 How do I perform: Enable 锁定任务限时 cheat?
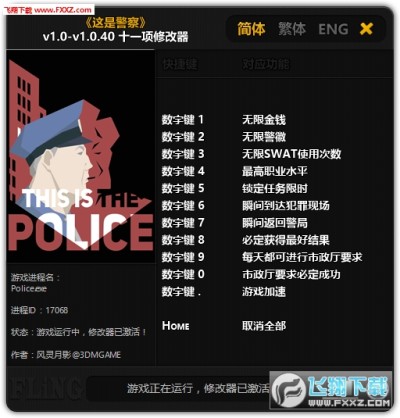coord(275,189)
